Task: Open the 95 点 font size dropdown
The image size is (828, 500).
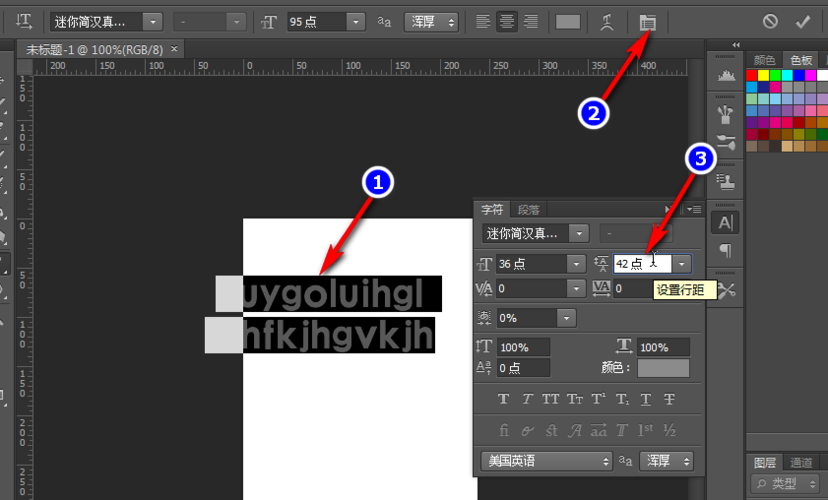Action: pos(355,22)
